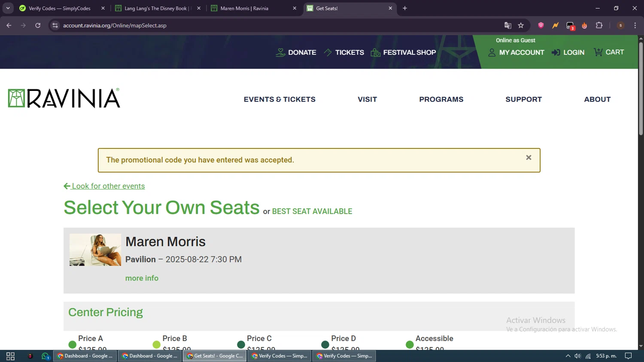Bookmark this page with the star icon
The height and width of the screenshot is (362, 644).
pyautogui.click(x=521, y=25)
